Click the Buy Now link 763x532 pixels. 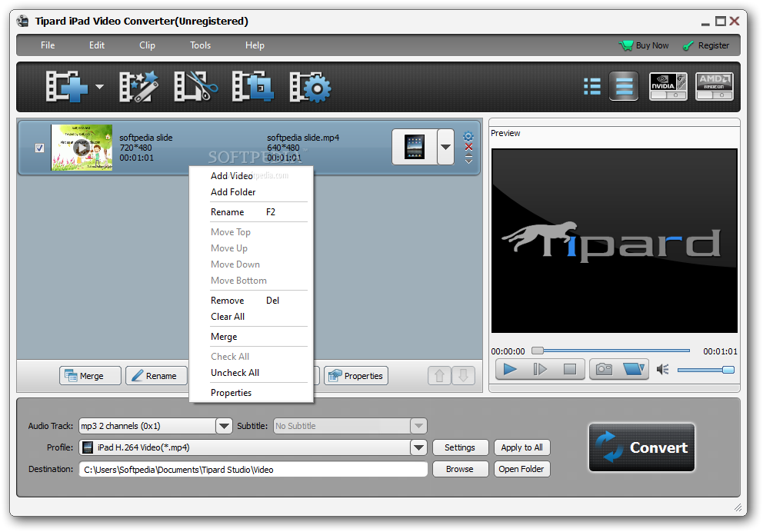pyautogui.click(x=645, y=45)
